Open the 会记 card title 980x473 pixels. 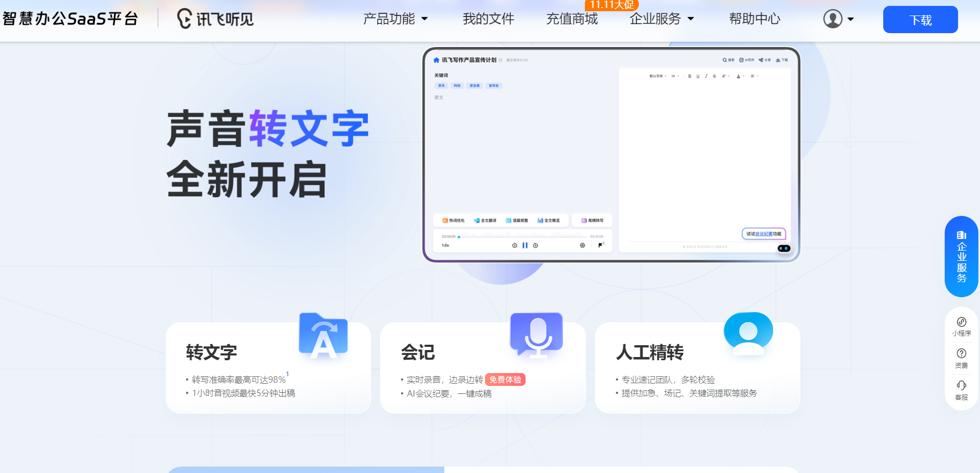point(418,352)
